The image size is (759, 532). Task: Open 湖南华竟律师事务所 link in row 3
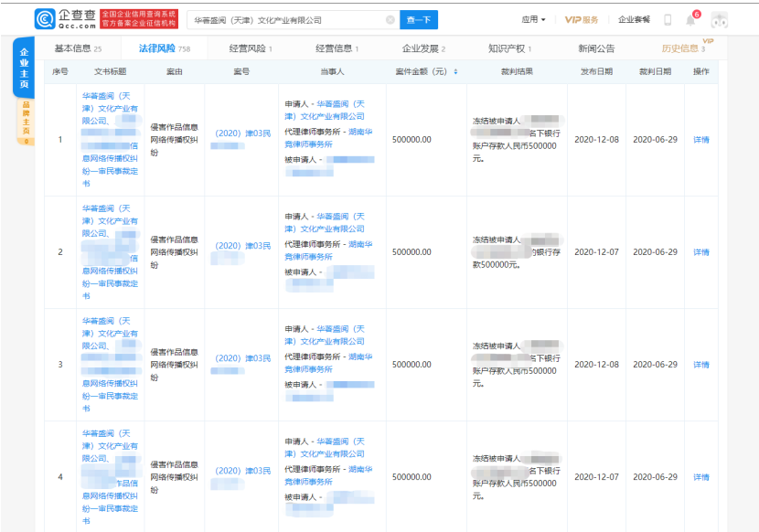(x=328, y=363)
